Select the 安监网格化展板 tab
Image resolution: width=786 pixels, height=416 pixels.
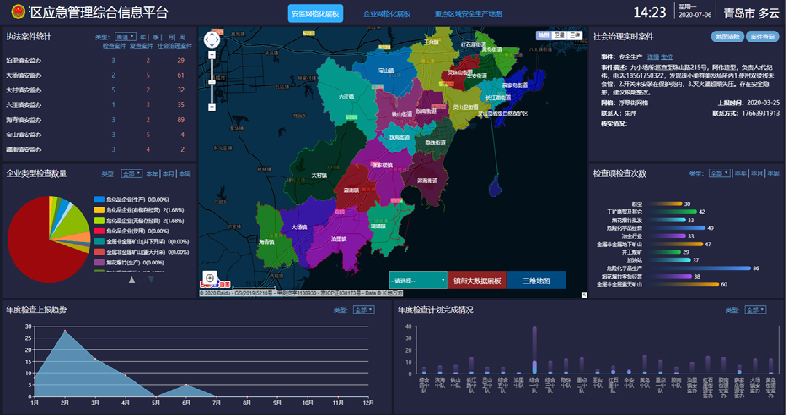click(x=316, y=14)
